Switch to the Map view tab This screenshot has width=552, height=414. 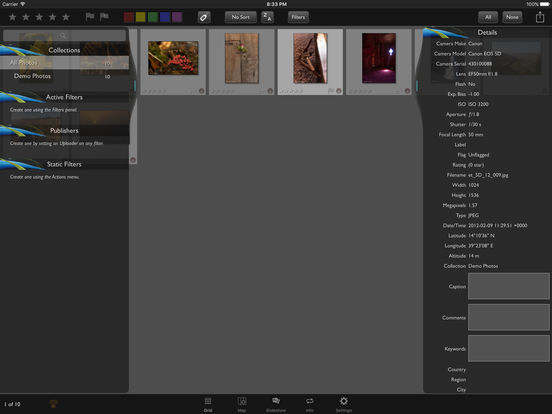(x=242, y=404)
